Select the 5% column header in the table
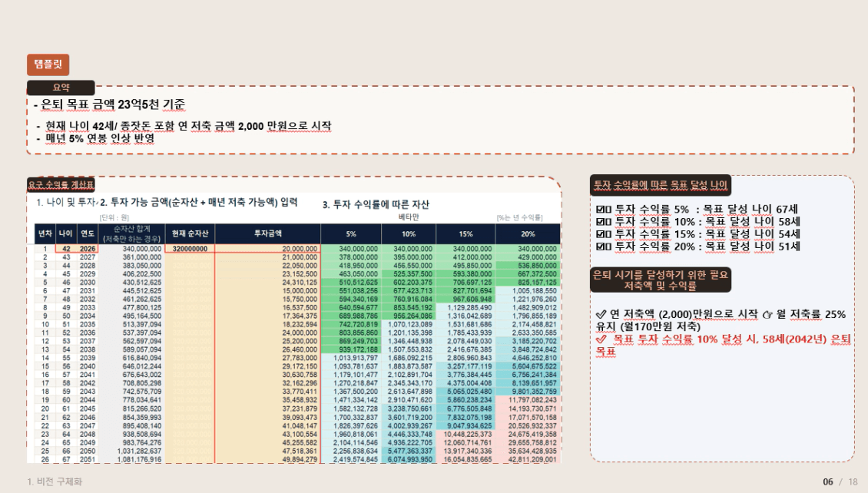868x493 pixels. pos(351,234)
